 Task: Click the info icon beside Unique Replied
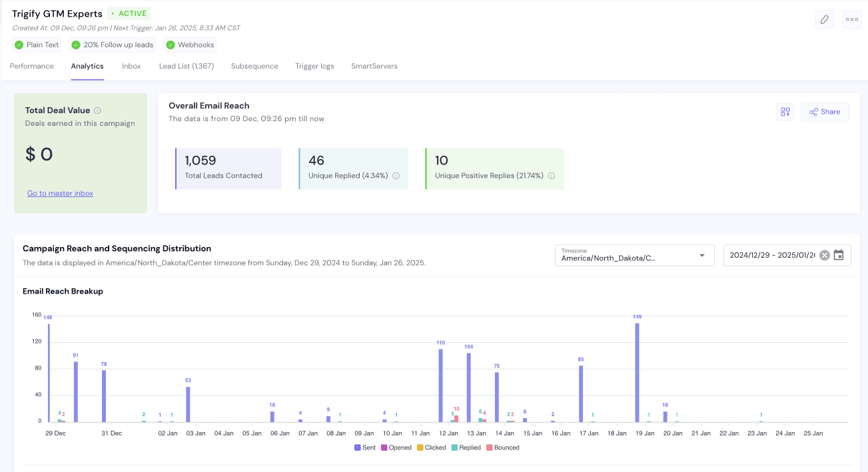click(x=396, y=176)
